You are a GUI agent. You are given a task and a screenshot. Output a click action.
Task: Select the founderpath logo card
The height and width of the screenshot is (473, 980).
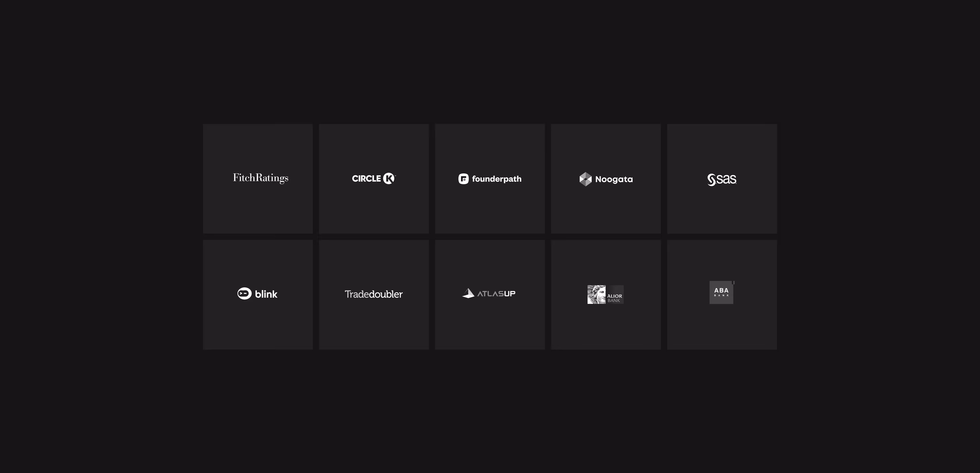click(x=490, y=178)
